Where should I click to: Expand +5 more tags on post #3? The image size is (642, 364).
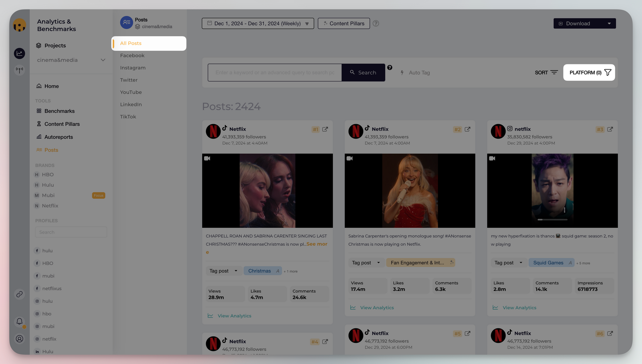[x=583, y=263]
